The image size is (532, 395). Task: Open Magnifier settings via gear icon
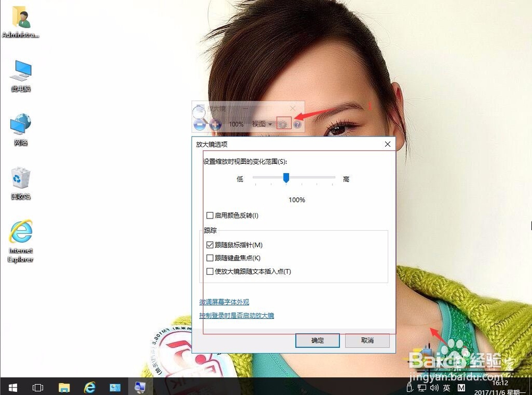283,124
